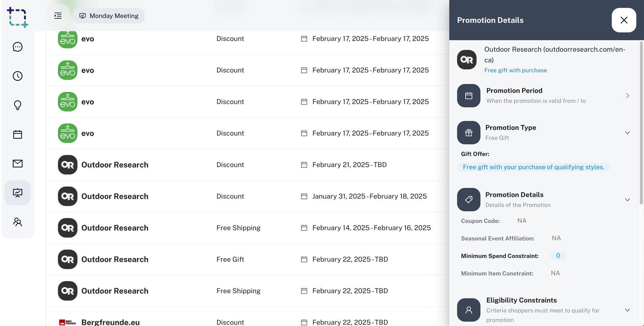644x326 pixels.
Task: Click the Promotion Details tag icon
Action: tap(469, 200)
